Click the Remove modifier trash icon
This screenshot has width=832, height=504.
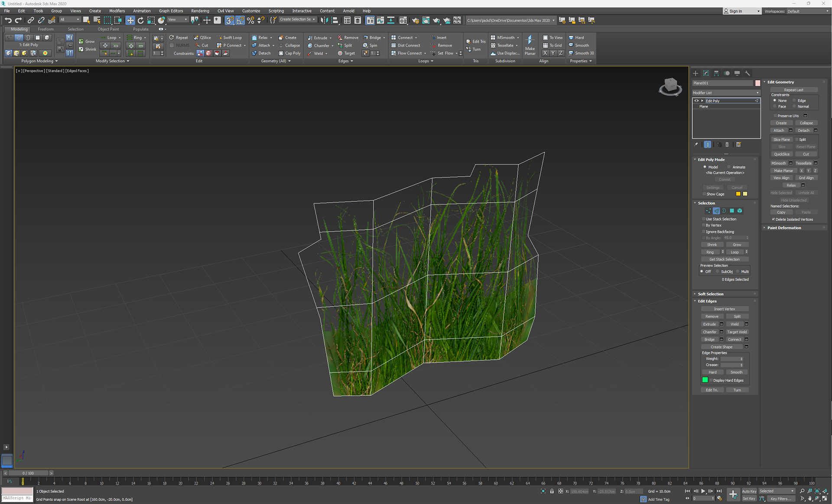pyautogui.click(x=727, y=145)
